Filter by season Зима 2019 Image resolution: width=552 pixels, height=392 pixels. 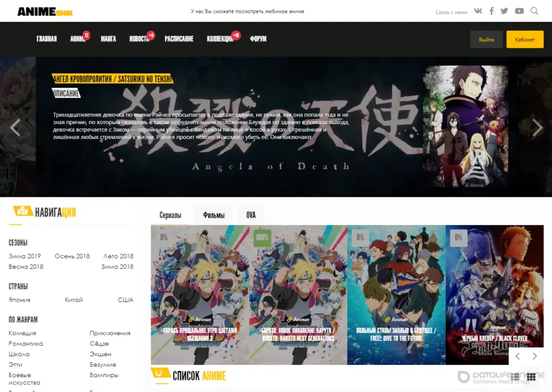coord(25,256)
